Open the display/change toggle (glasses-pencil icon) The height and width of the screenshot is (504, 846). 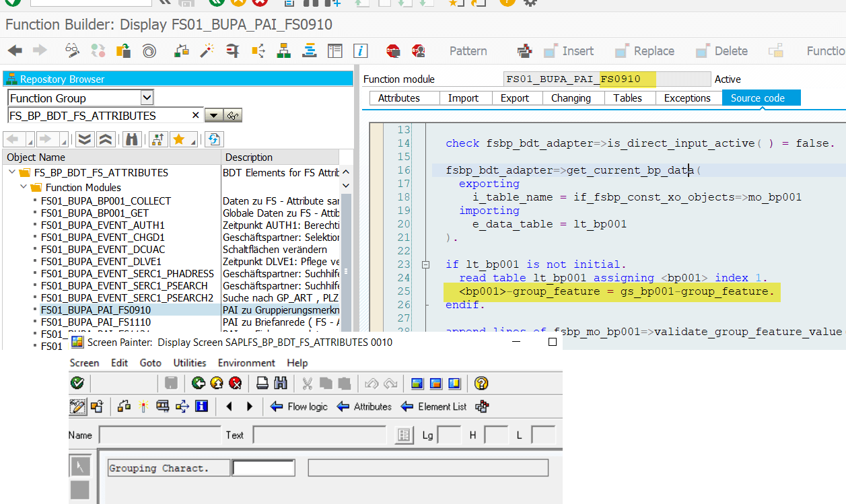click(x=71, y=50)
